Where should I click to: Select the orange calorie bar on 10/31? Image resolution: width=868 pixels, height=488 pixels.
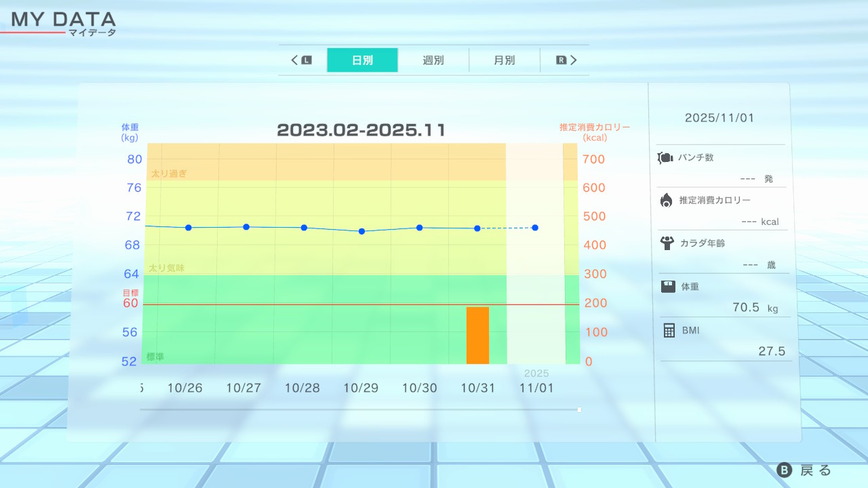(477, 335)
